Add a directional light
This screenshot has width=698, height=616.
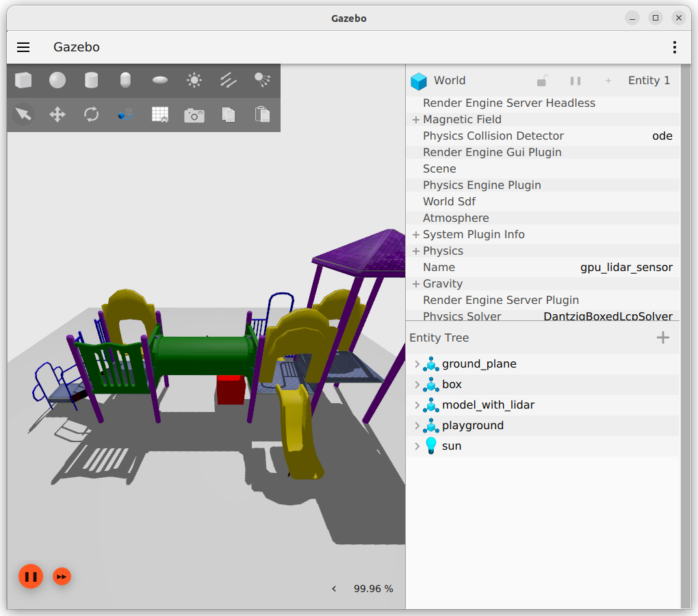pyautogui.click(x=228, y=81)
